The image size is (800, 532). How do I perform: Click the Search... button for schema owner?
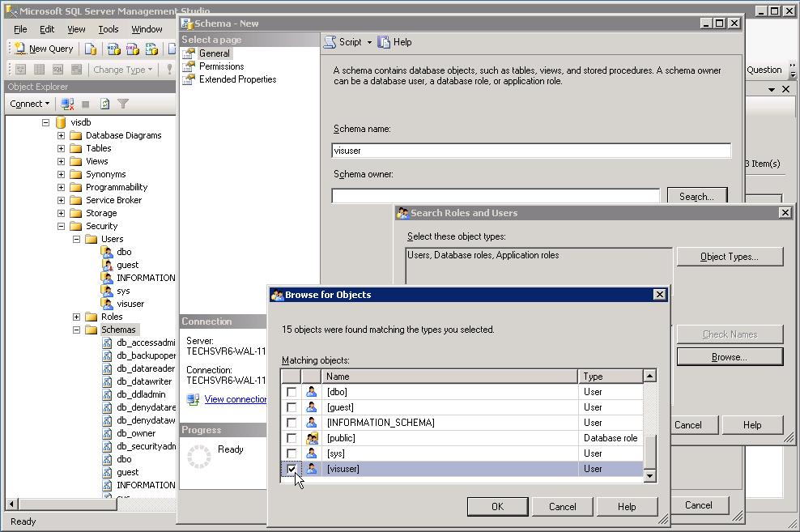pyautogui.click(x=696, y=197)
